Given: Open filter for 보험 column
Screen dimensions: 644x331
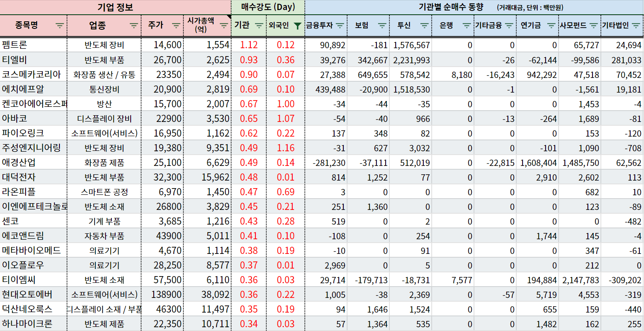Looking at the screenshot, I should click(382, 26).
